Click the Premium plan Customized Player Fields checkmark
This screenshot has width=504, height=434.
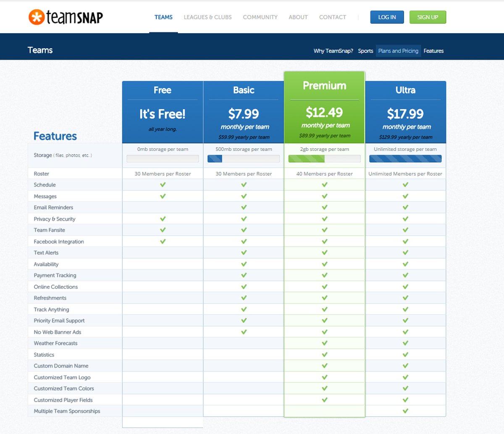(x=325, y=400)
